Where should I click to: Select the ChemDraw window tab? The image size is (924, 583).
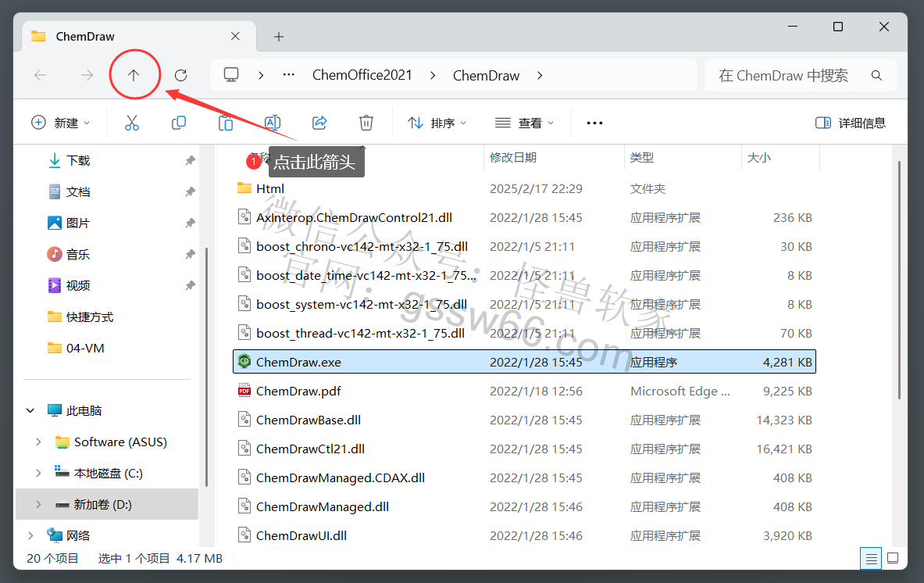click(138, 37)
